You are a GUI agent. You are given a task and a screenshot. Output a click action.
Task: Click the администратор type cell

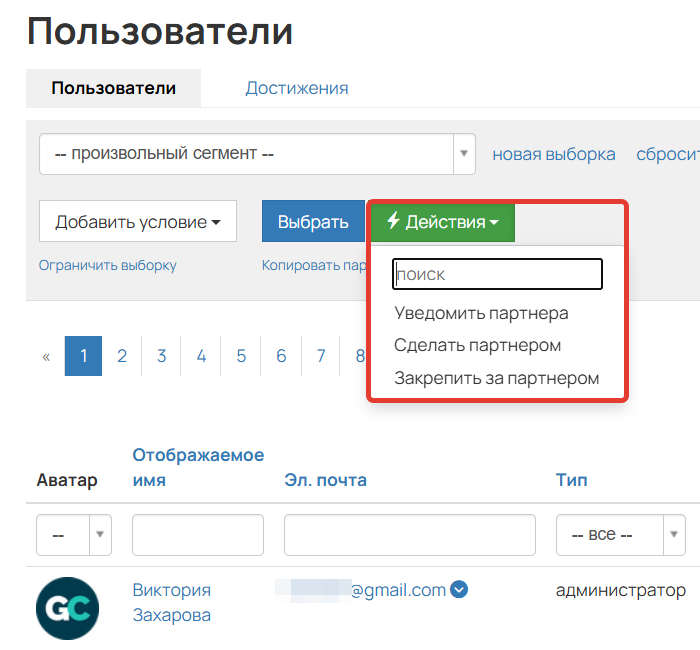[621, 590]
